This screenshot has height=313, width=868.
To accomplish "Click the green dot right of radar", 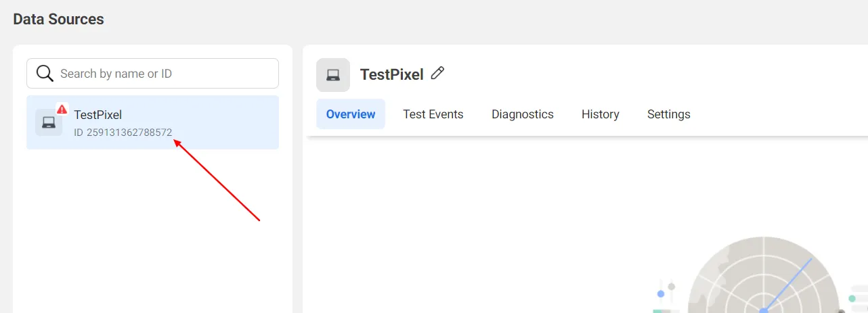I will coord(852,298).
